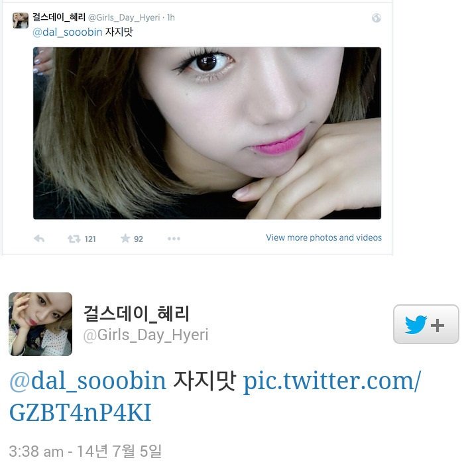Screen dimensions: 468x476
Task: Click the @Girls_Day_Hyeri handle in the top tweet
Action: point(124,18)
